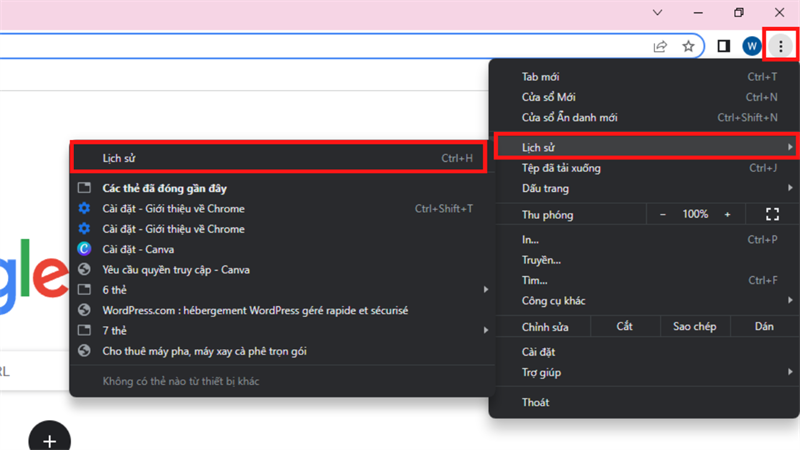
Task: Reopen first Cài đặt - Giới thiệu về Chrome
Action: pyautogui.click(x=283, y=208)
